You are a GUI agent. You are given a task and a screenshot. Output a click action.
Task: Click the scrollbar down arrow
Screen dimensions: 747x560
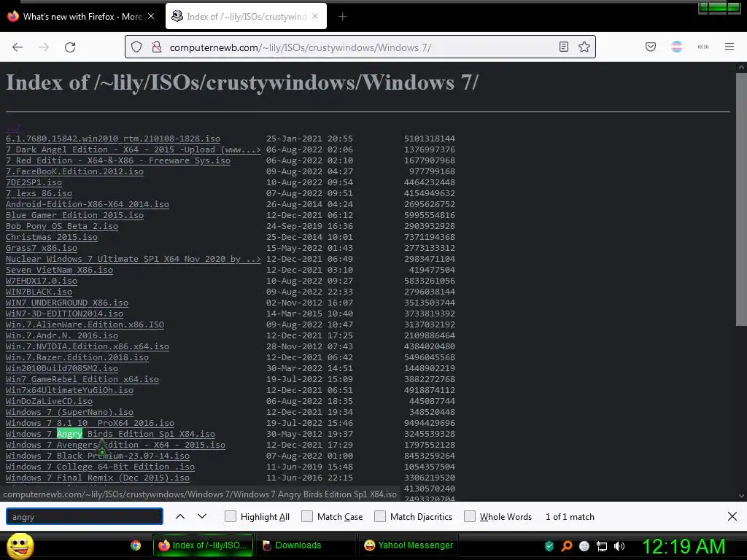741,496
